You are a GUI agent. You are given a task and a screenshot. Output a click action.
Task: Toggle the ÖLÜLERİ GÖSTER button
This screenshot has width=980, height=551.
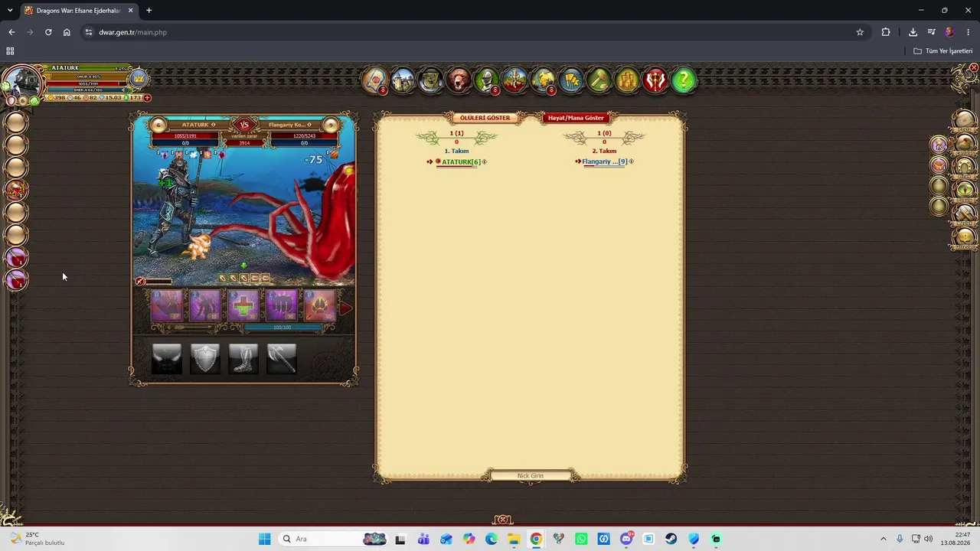[485, 118]
